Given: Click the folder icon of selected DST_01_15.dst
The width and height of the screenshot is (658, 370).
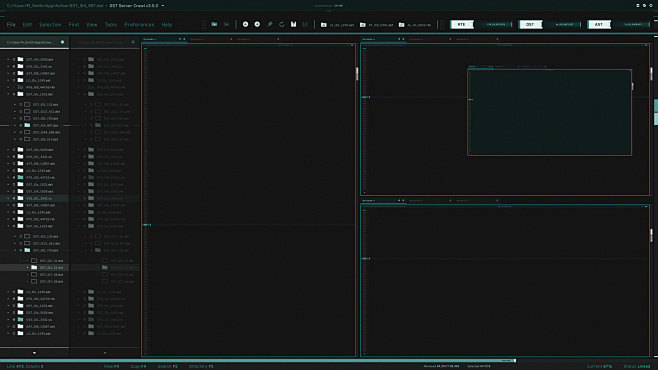Looking at the screenshot, I should 34,267.
